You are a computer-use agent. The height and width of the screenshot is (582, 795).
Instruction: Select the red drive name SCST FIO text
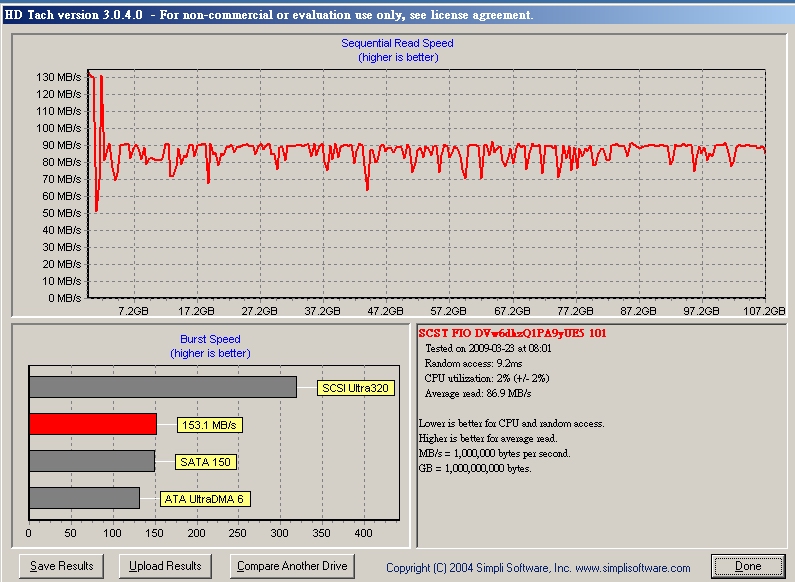click(512, 333)
